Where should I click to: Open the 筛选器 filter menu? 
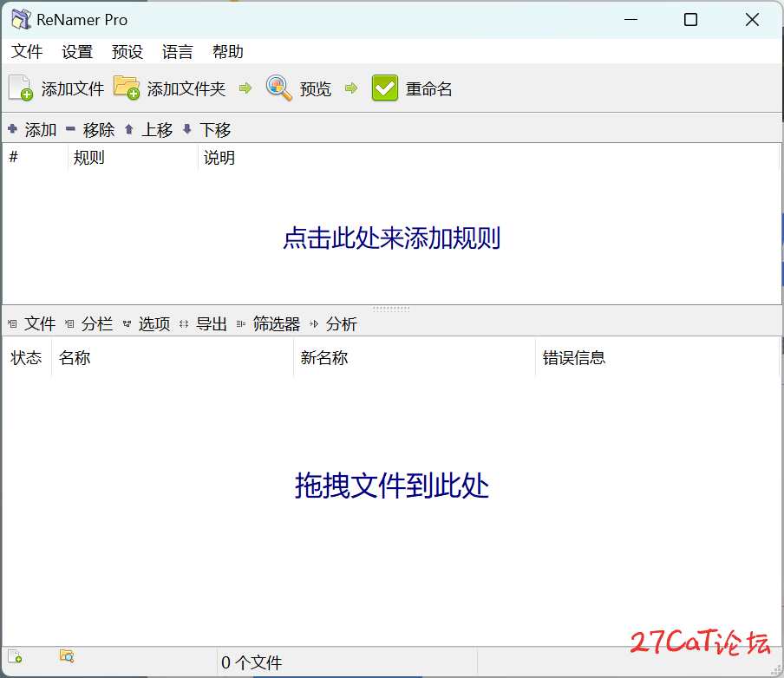(276, 323)
